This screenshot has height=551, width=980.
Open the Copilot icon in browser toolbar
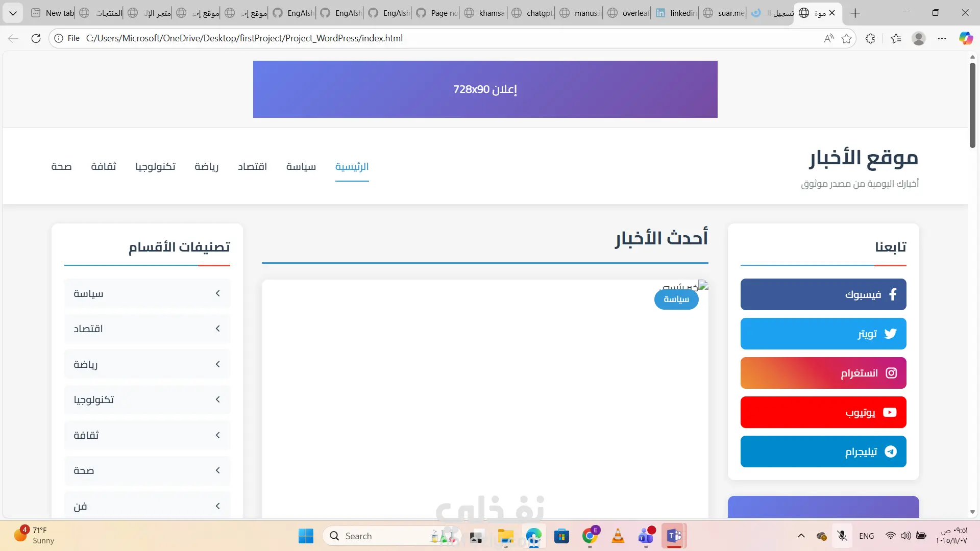(x=965, y=38)
